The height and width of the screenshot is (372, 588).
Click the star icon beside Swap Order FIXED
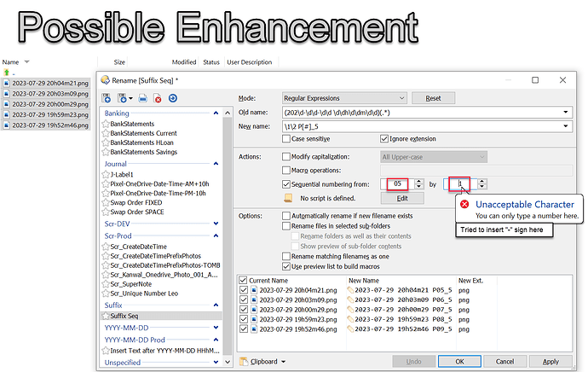[106, 203]
